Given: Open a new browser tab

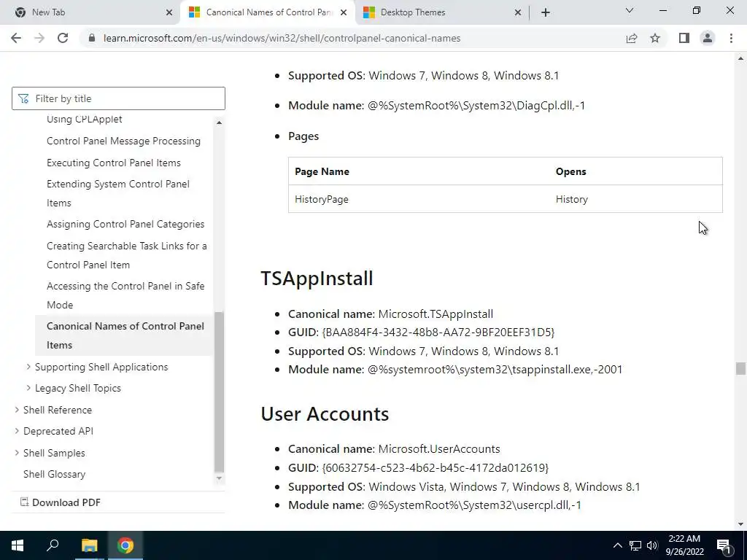Looking at the screenshot, I should tap(546, 12).
